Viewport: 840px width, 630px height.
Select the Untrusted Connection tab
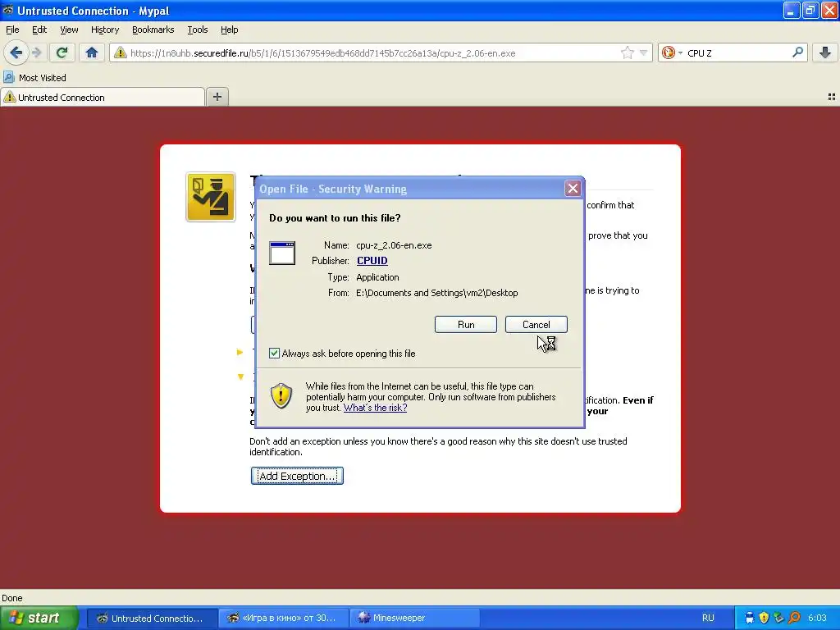click(103, 98)
